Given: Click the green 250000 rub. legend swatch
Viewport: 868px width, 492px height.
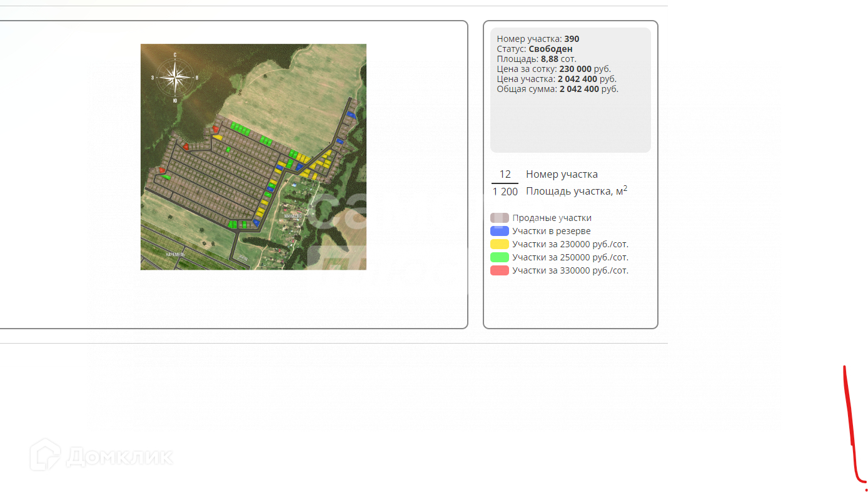Looking at the screenshot, I should (500, 257).
